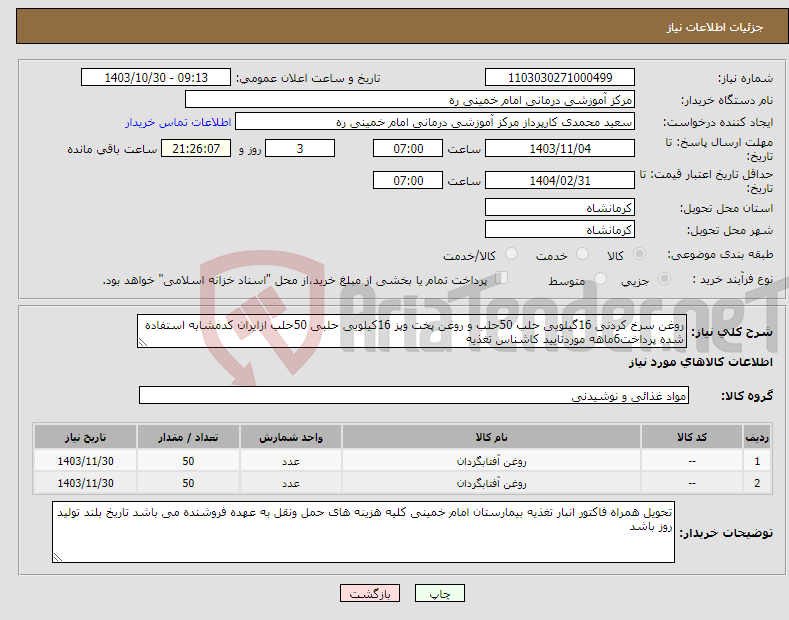Select the جزیی purchase type radio

pyautogui.click(x=664, y=279)
